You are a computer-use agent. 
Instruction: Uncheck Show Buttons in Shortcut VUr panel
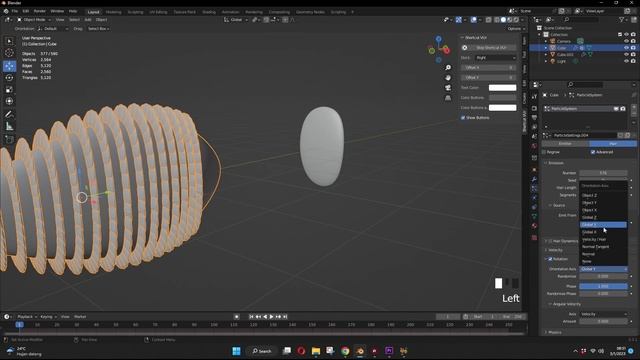coord(463,118)
